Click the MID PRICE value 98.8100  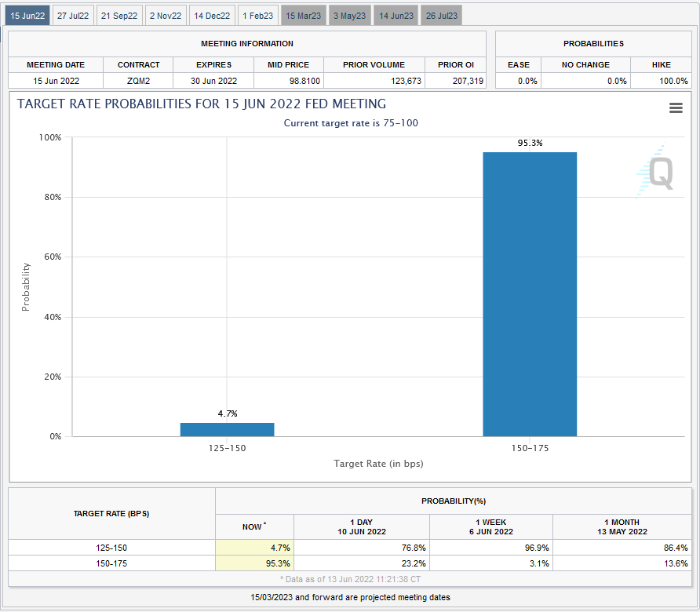[x=304, y=81]
